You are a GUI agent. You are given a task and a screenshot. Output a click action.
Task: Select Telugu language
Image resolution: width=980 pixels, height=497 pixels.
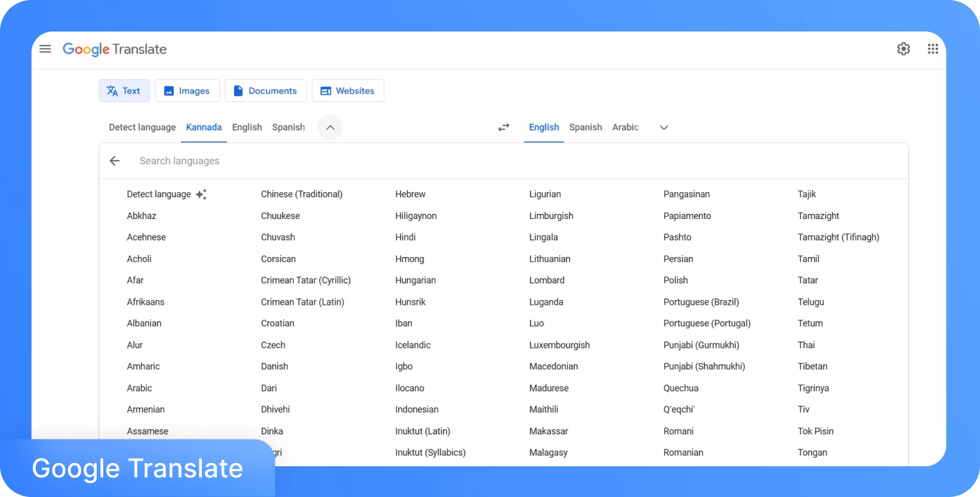811,302
